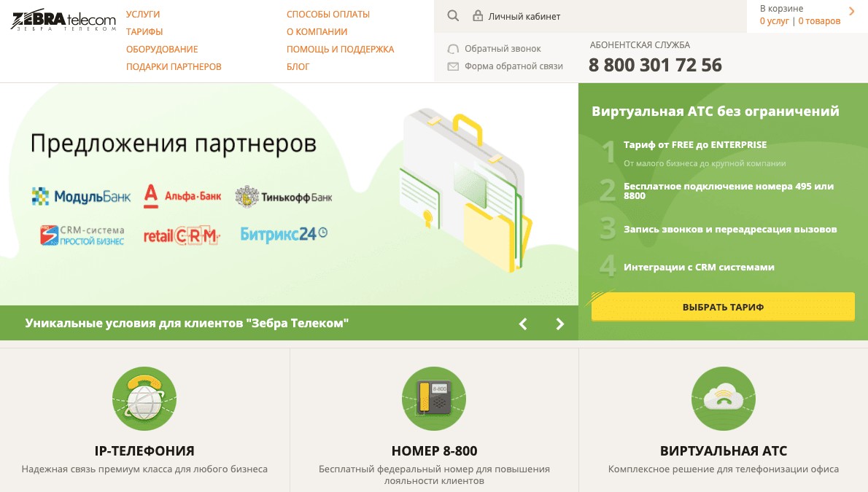Open the О компании menu
Image resolution: width=868 pixels, height=492 pixels.
[x=317, y=32]
